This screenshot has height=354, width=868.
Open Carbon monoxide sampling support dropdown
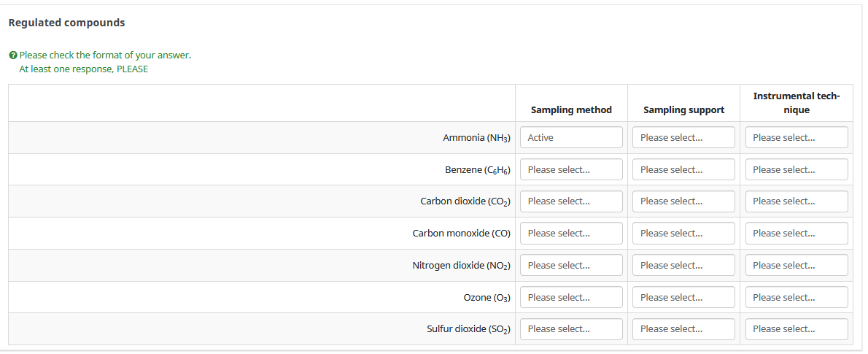(683, 234)
